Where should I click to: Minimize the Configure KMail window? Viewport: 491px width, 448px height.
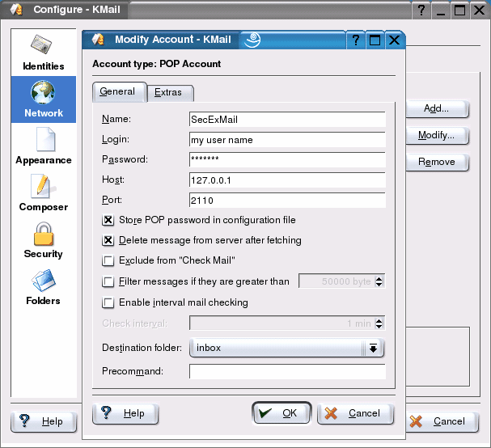(x=441, y=10)
